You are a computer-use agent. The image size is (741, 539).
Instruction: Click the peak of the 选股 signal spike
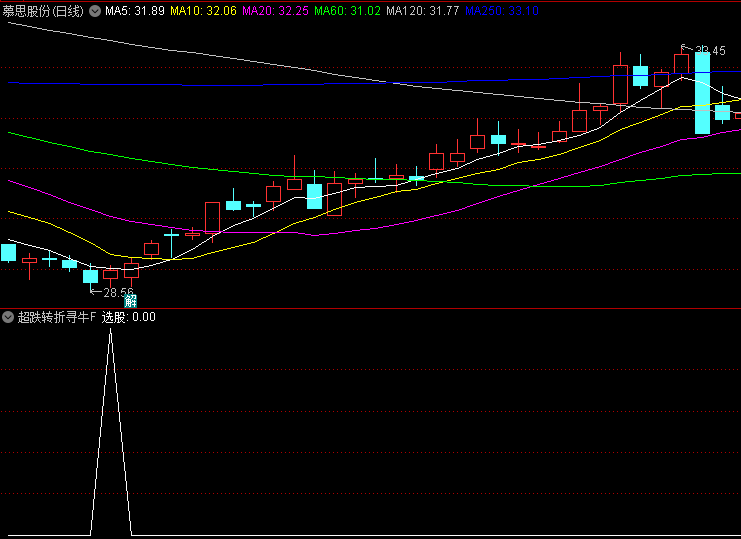click(111, 331)
